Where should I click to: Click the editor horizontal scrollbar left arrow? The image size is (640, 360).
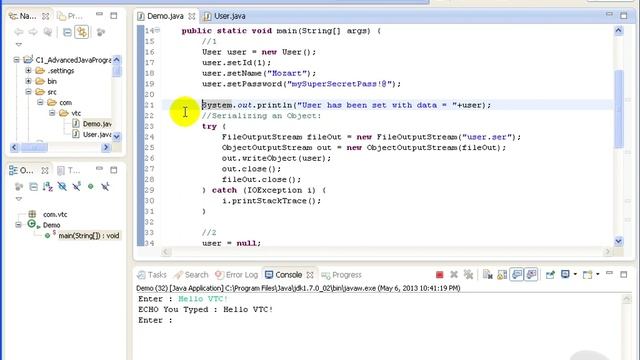tap(166, 252)
